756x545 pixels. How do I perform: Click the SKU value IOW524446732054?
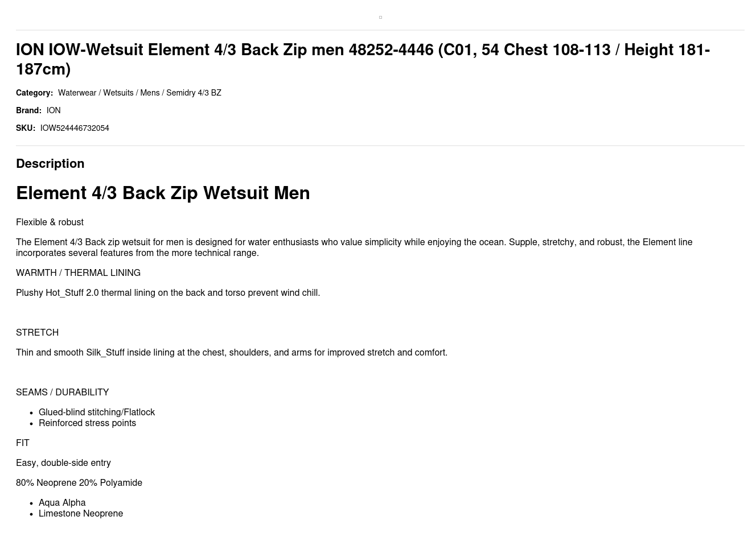pos(75,128)
